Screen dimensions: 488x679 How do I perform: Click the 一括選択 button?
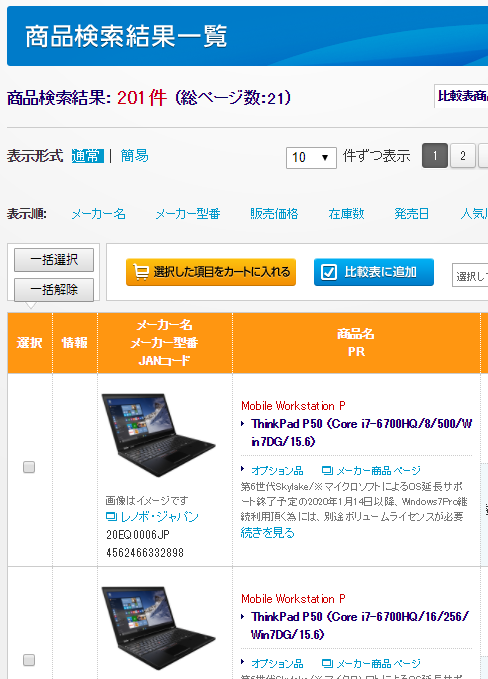point(54,260)
